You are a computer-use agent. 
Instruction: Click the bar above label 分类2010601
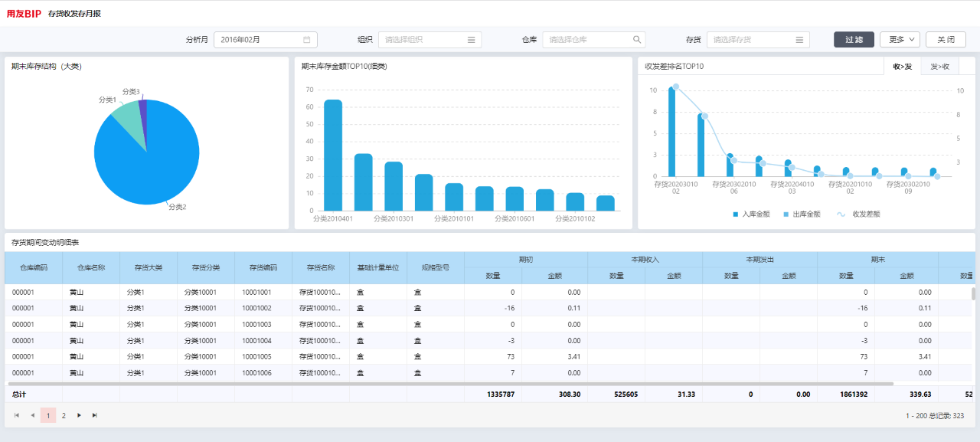514,198
